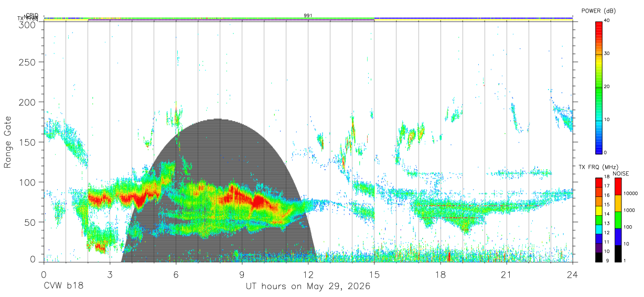644x297 pixels.
Task: Click the TX FRQ (MHz) color scale
Action: (x=598, y=219)
